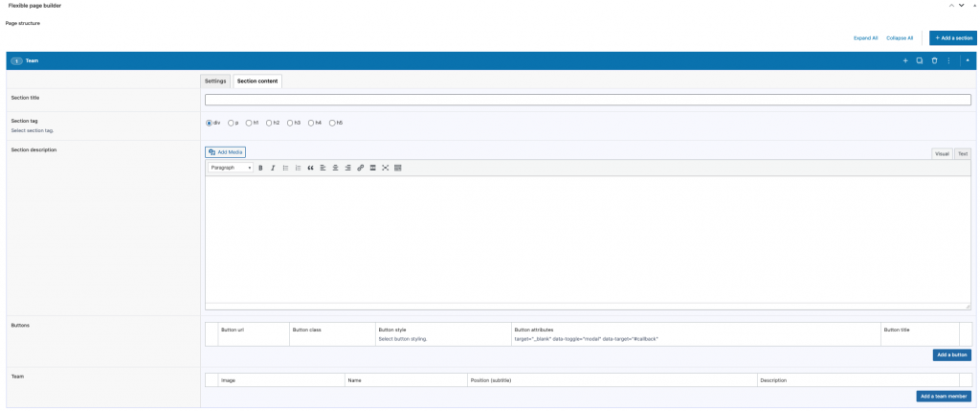Toggle bold formatting in description editor
The width and height of the screenshot is (980, 411).
coord(260,168)
